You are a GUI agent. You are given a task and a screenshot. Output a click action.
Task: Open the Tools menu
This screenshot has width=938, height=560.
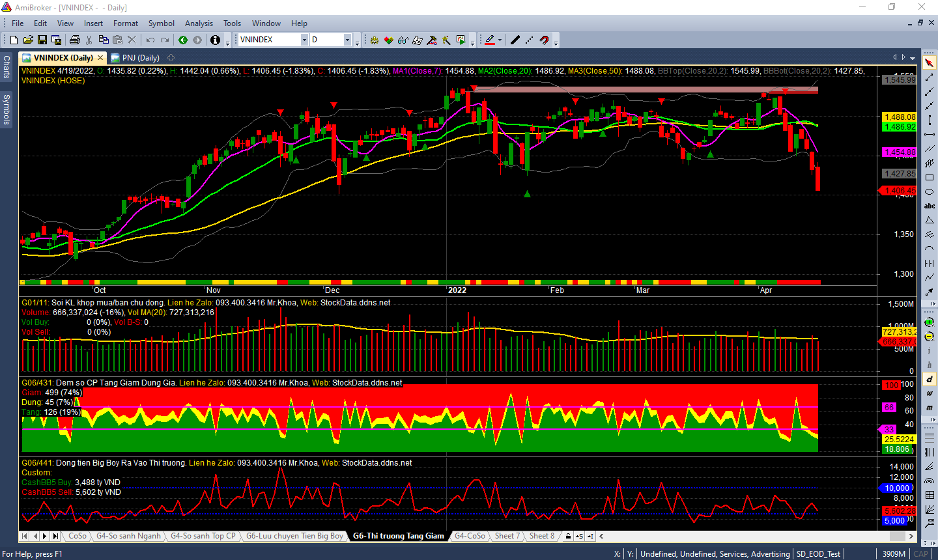(x=232, y=23)
